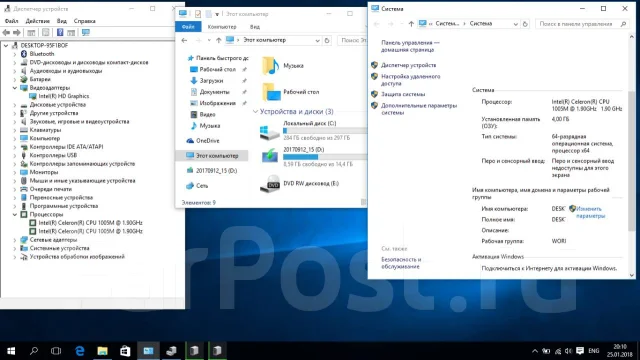640x360 pixels.
Task: Open Загрузки in Explorer sidebar
Action: click(x=211, y=81)
